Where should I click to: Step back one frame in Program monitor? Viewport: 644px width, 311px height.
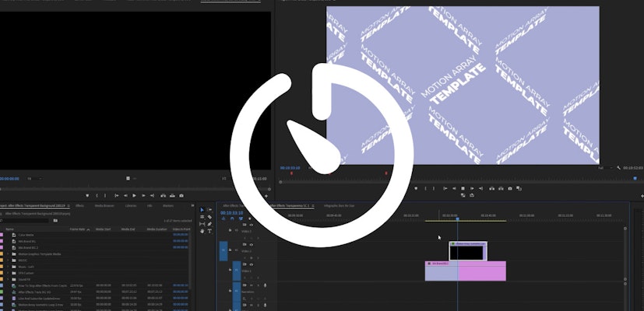coord(454,188)
